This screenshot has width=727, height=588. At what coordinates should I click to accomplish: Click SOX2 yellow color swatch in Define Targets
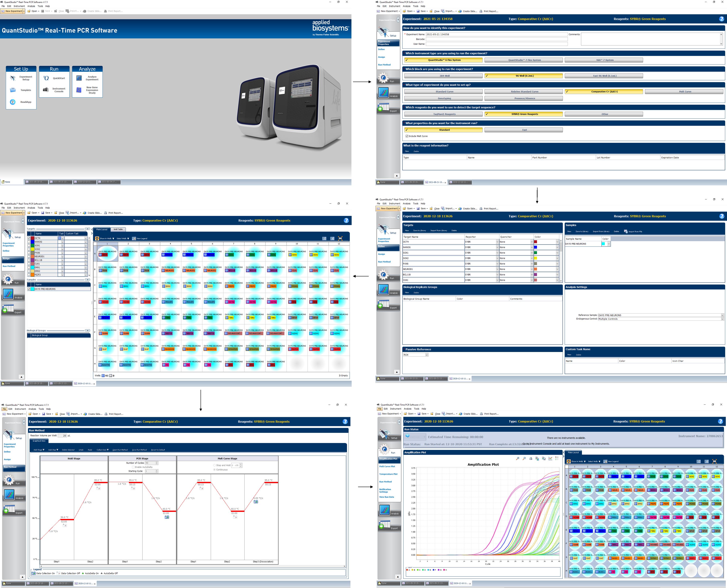click(535, 258)
